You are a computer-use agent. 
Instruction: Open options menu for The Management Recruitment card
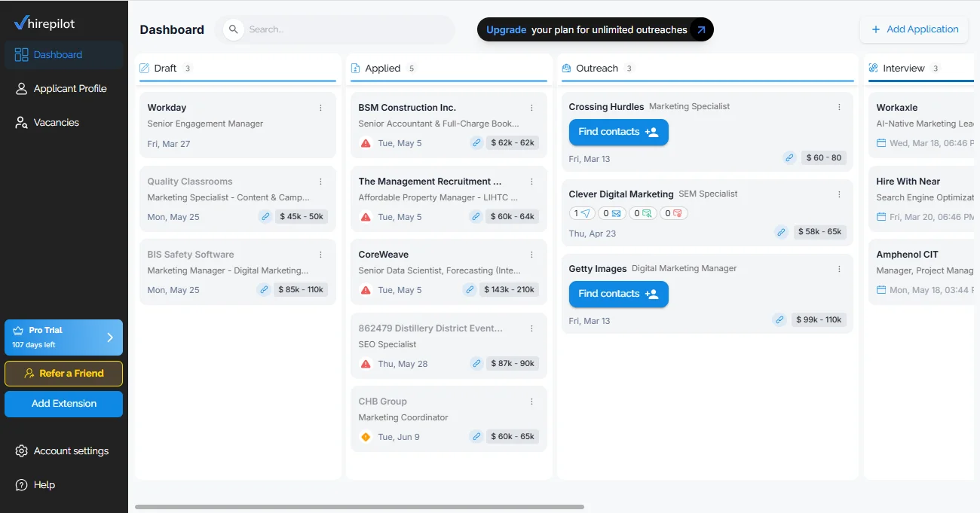click(531, 182)
